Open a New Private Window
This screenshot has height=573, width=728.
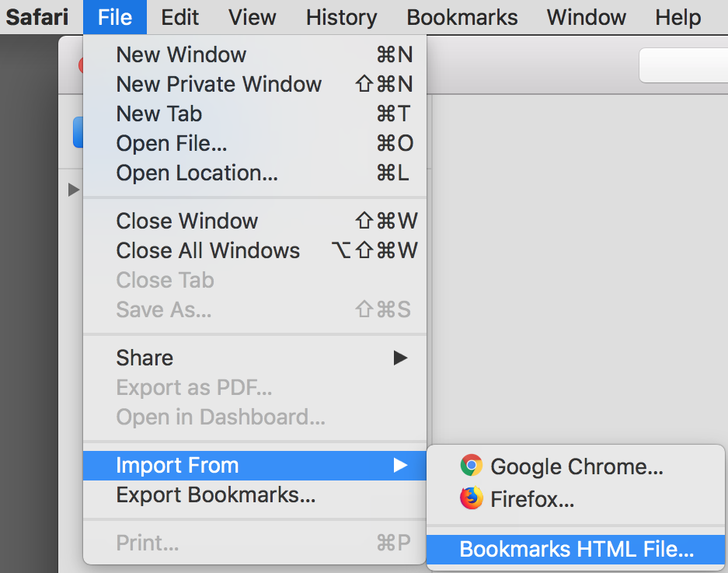pos(218,84)
